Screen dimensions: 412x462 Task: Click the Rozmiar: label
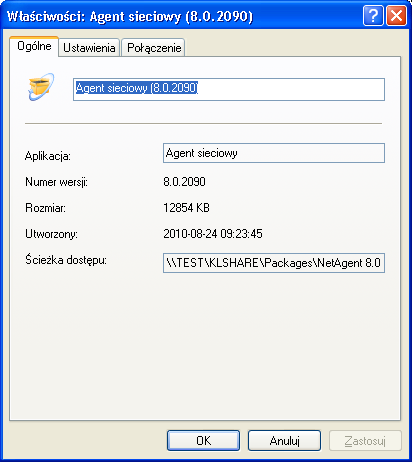click(45, 208)
